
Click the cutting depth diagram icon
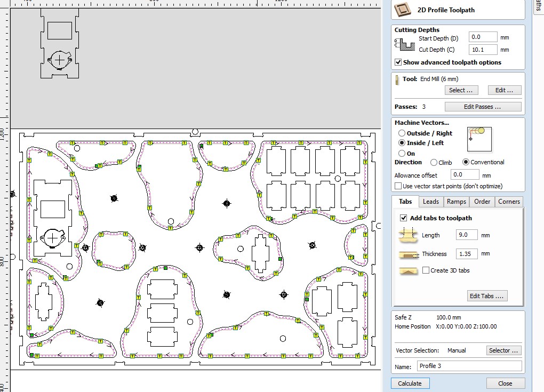405,44
